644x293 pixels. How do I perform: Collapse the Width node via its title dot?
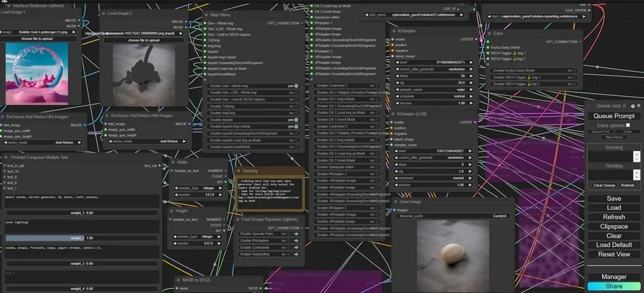173,162
